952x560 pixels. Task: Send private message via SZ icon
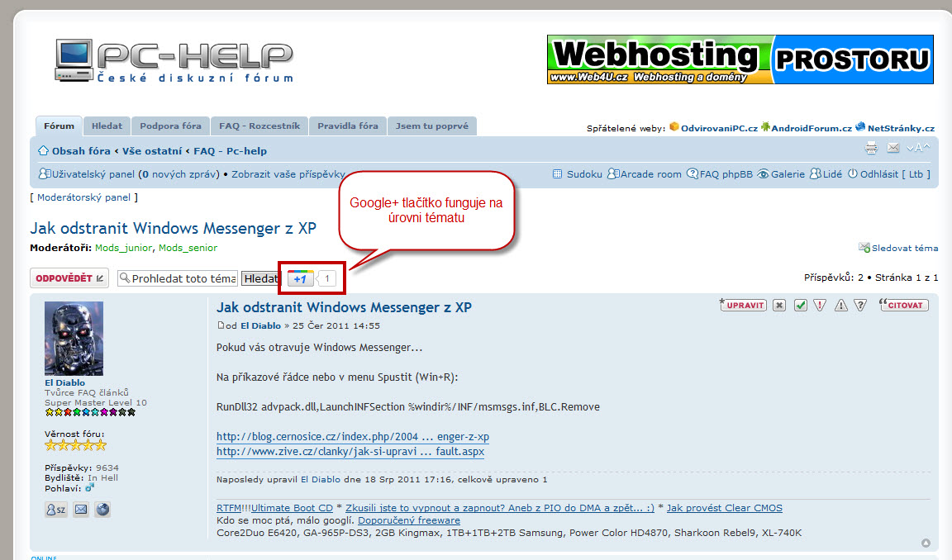coord(56,510)
